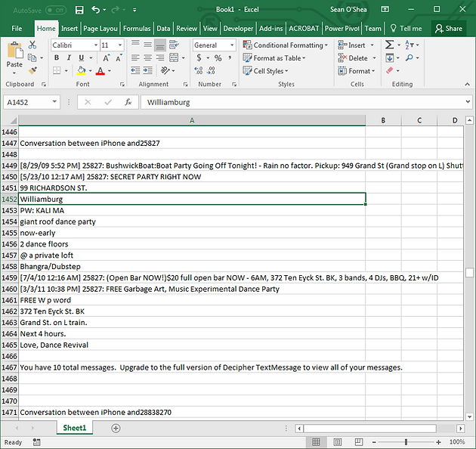This screenshot has height=449, width=476.
Task: Click the Format cells button
Action: [x=357, y=71]
